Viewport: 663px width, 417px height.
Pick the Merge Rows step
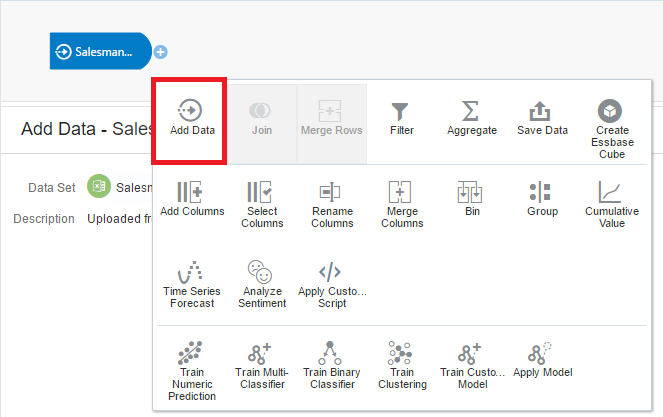point(331,118)
